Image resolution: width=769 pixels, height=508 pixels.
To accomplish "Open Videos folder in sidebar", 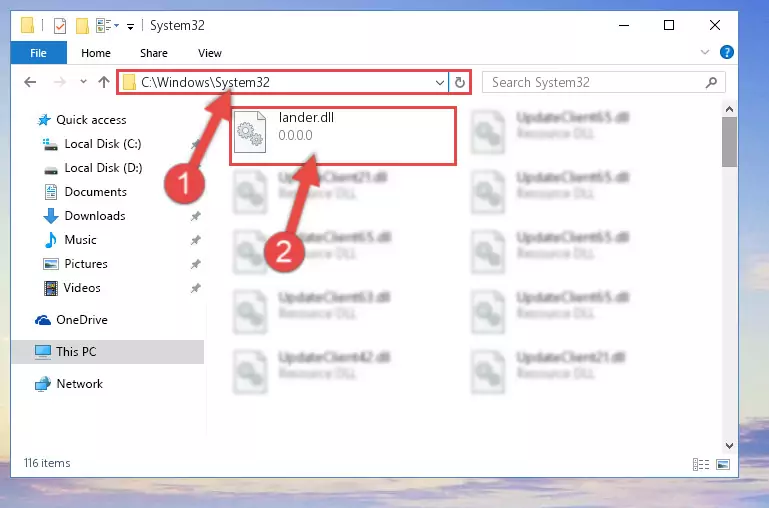I will pos(82,288).
